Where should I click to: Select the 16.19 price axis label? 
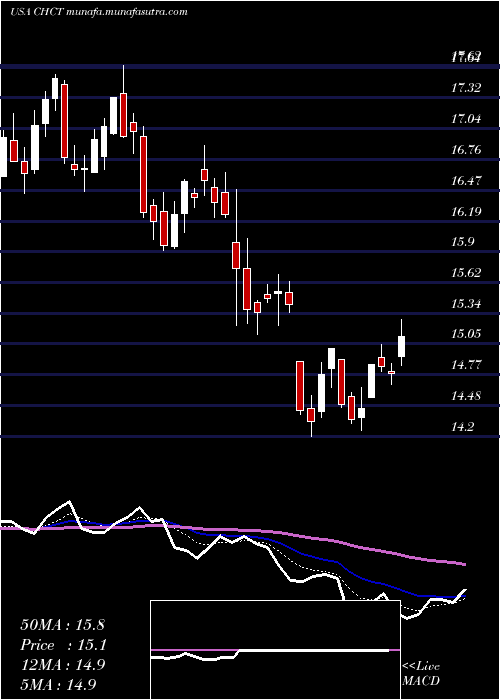tap(466, 211)
